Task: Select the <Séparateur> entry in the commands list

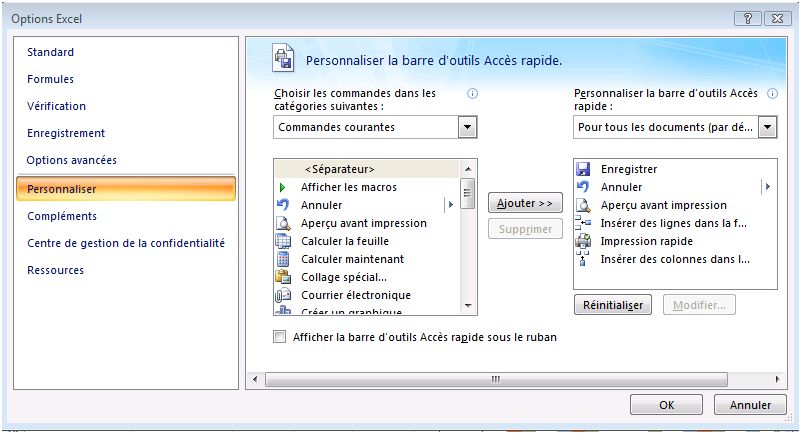Action: pyautogui.click(x=367, y=169)
